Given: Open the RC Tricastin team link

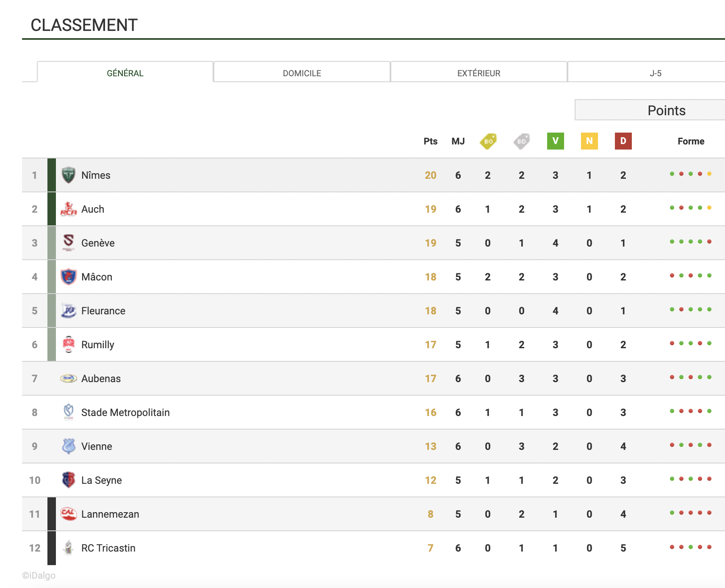Looking at the screenshot, I should [x=108, y=548].
